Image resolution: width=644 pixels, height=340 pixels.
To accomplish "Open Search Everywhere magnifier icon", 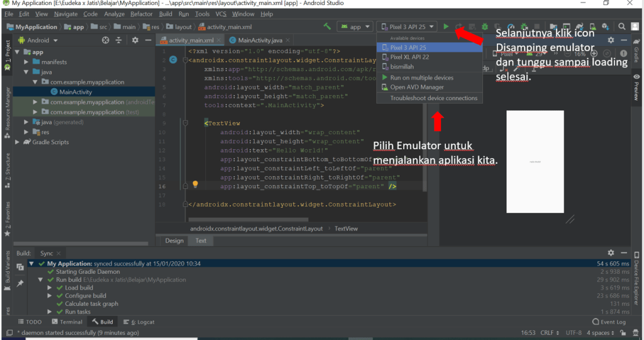I will tap(621, 26).
